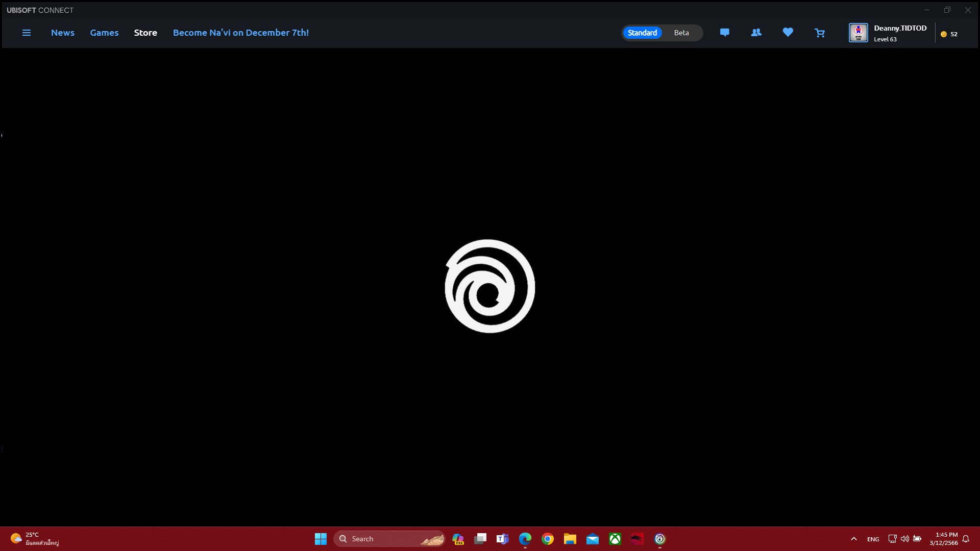Minimize the Ubisoft Connect window
Screen dimensions: 980x551
click(927, 10)
